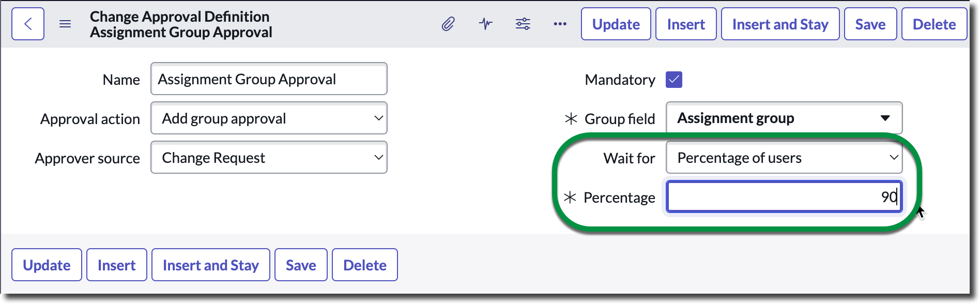Image resolution: width=980 pixels, height=304 pixels.
Task: Save the change approval definition
Action: pos(870,23)
